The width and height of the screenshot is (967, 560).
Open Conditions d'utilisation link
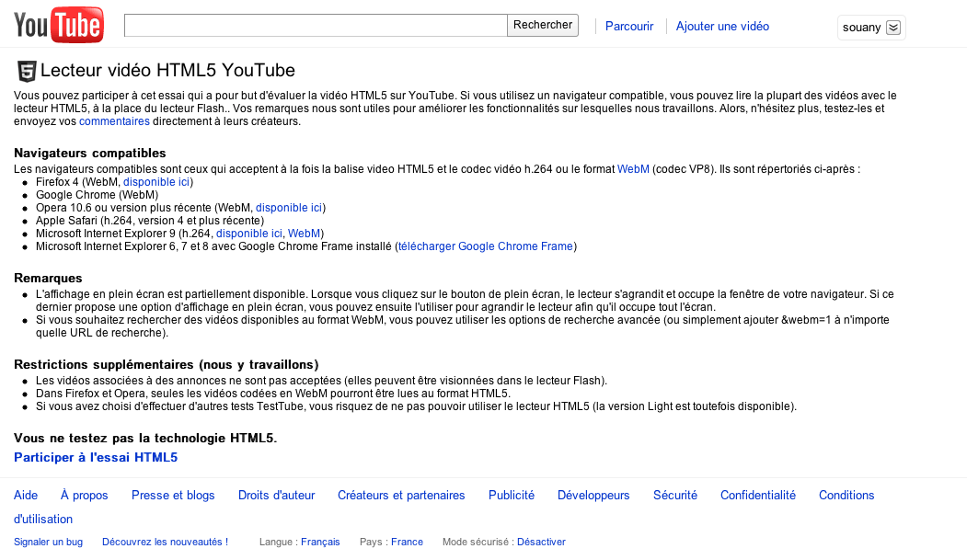(x=846, y=496)
